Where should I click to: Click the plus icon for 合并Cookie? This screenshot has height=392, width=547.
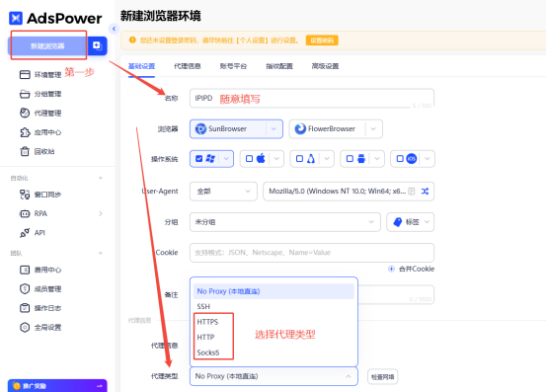point(391,269)
